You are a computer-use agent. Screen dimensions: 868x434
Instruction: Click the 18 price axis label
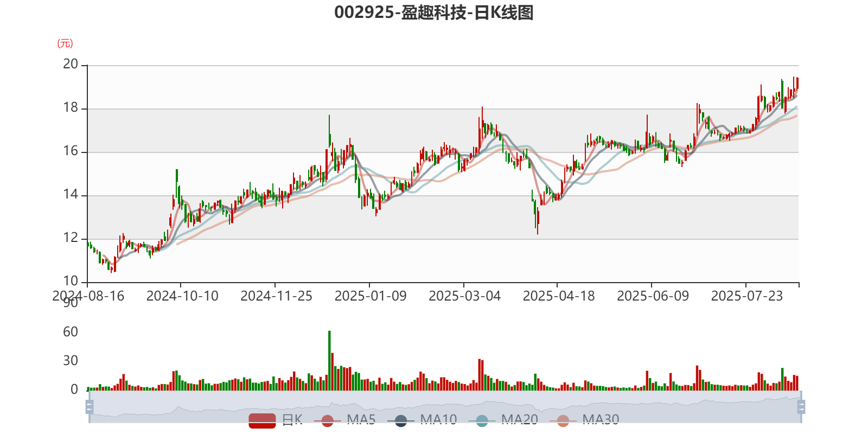coord(71,107)
